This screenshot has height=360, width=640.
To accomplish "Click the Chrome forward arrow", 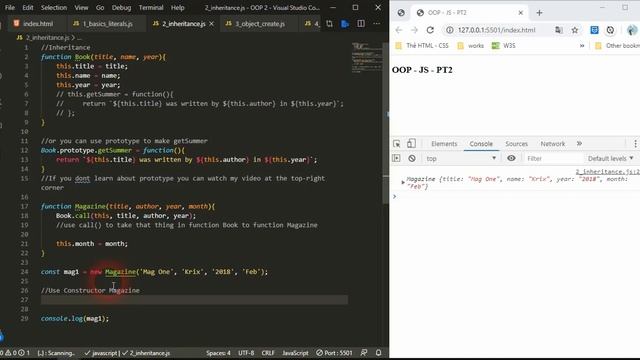I will pyautogui.click(x=414, y=30).
